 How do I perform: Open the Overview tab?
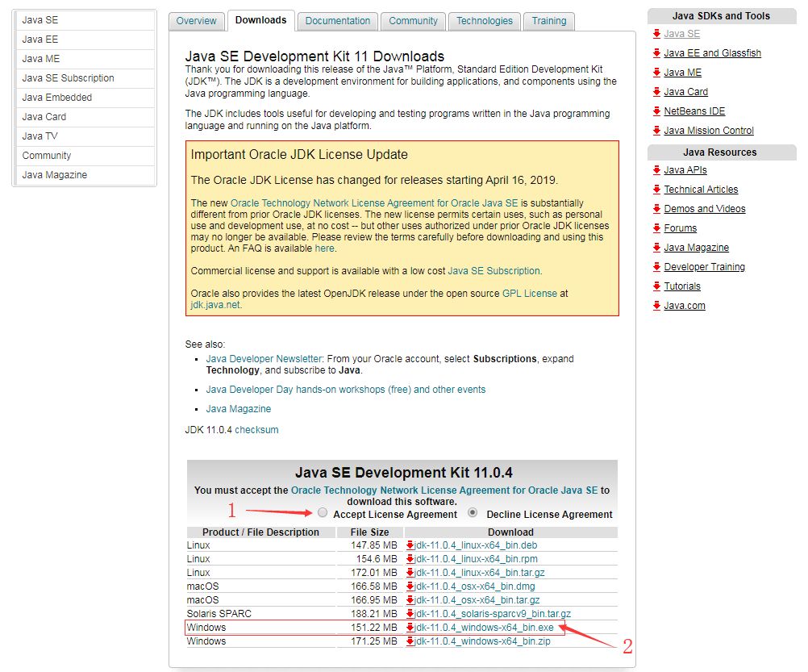(x=196, y=21)
